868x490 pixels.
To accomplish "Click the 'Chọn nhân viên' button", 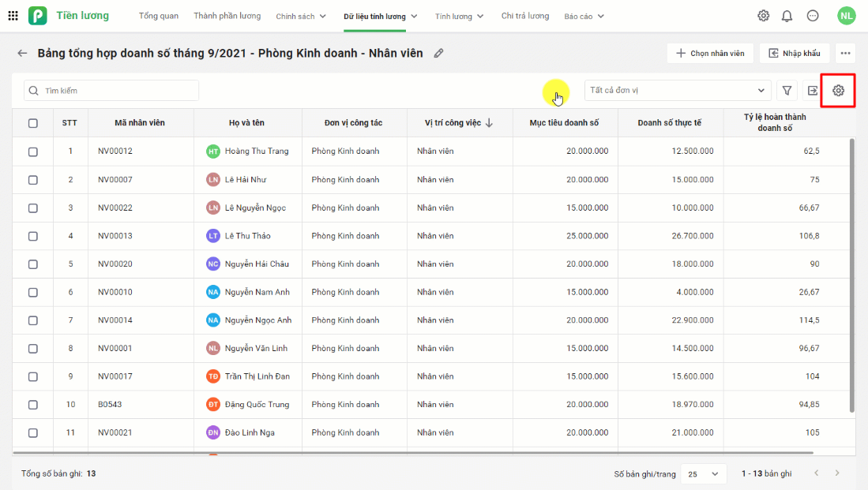I will click(710, 54).
